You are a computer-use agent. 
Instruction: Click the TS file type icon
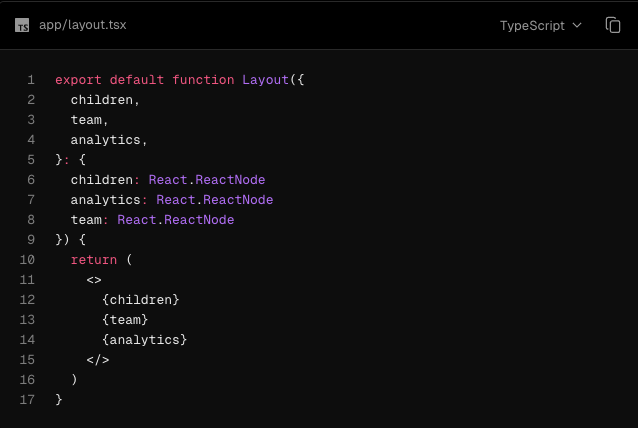tap(22, 25)
